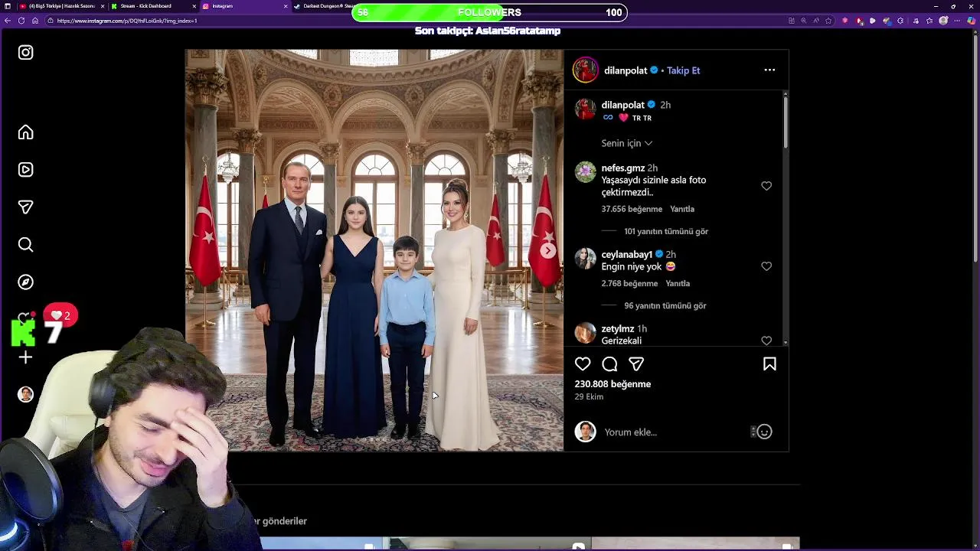Screen dimensions: 980x551
Task: Open the profile avatar in the sidebar
Action: coord(26,394)
